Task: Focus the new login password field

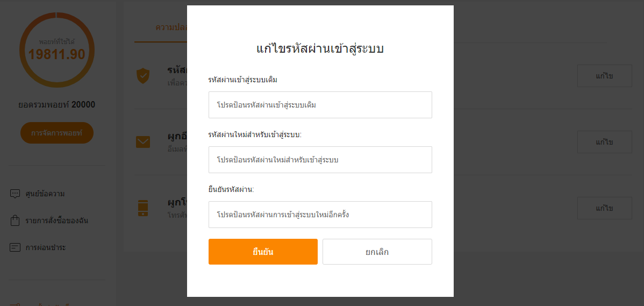Action: coord(320,160)
